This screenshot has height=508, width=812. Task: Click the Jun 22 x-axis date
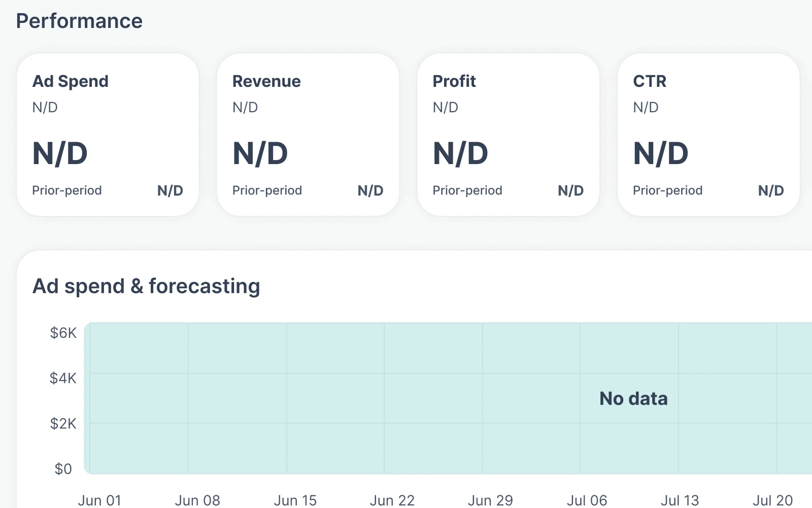pos(392,501)
